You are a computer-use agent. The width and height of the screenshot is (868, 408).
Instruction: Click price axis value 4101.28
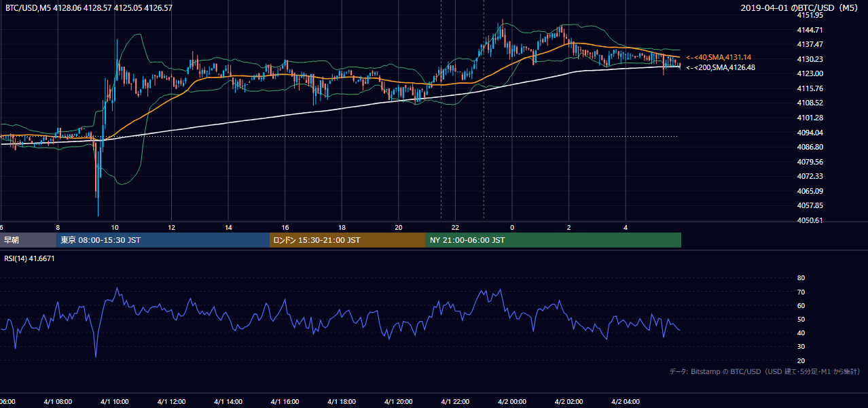point(810,118)
